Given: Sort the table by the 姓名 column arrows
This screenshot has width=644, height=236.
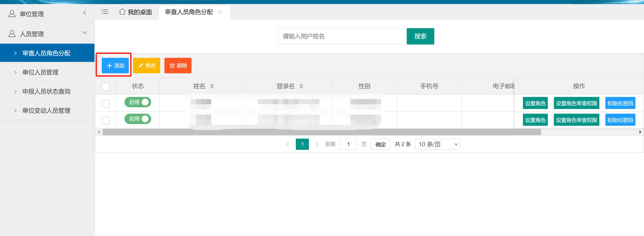Looking at the screenshot, I should (212, 86).
